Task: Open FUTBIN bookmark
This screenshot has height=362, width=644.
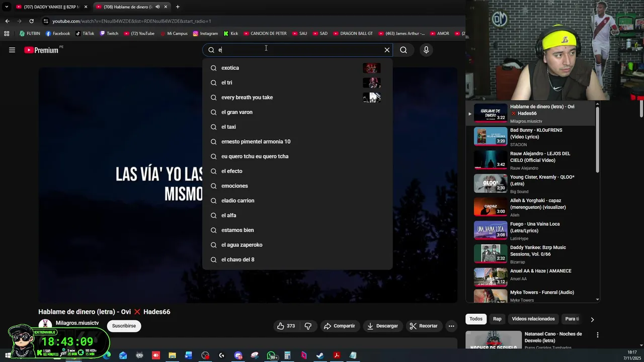Action: [x=30, y=34]
